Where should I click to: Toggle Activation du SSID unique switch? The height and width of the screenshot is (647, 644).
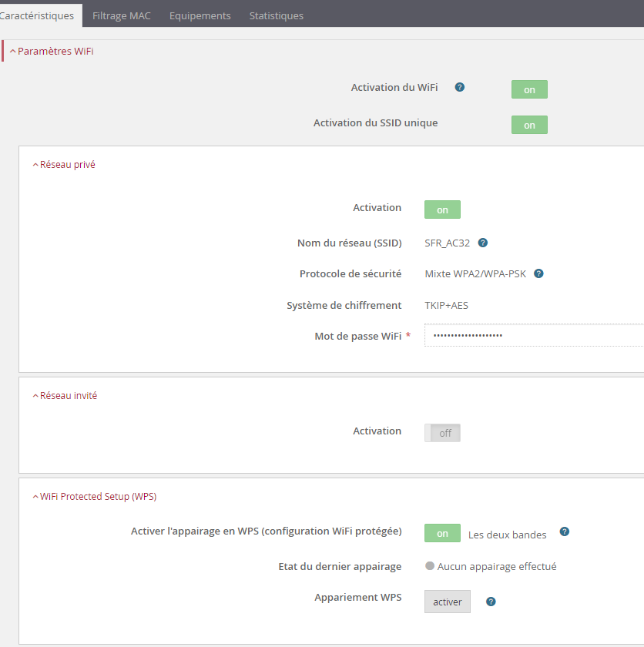(x=529, y=125)
